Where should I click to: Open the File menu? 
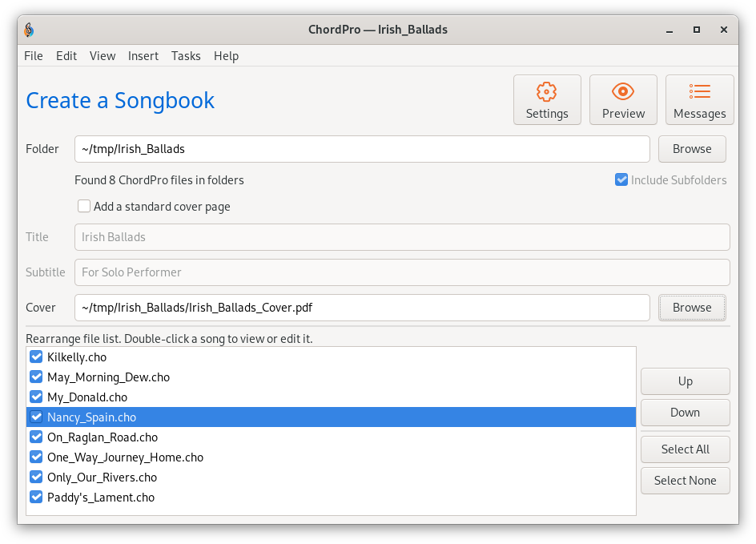pyautogui.click(x=34, y=56)
